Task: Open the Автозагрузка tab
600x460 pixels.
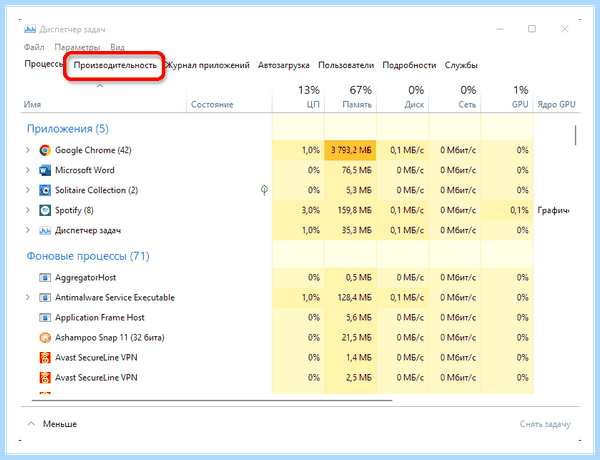Action: [284, 65]
